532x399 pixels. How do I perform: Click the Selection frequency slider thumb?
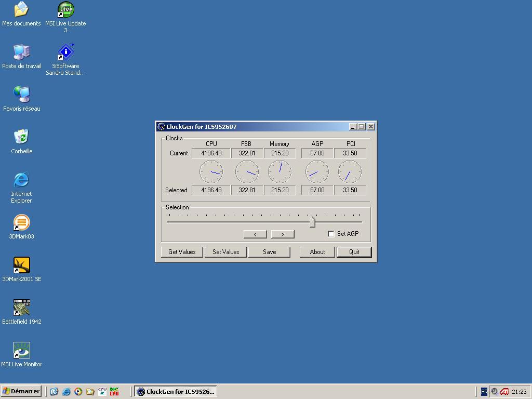coord(312,222)
